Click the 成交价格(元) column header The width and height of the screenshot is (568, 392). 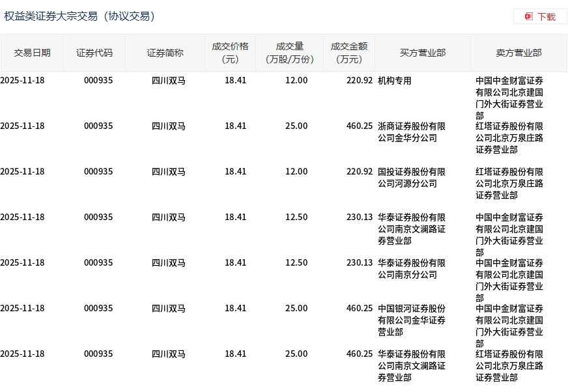pyautogui.click(x=231, y=53)
